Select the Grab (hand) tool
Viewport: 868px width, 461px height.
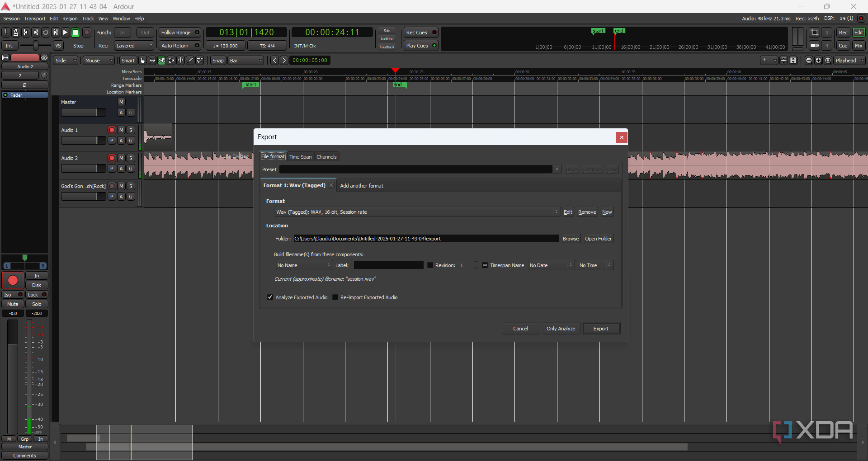pyautogui.click(x=143, y=61)
